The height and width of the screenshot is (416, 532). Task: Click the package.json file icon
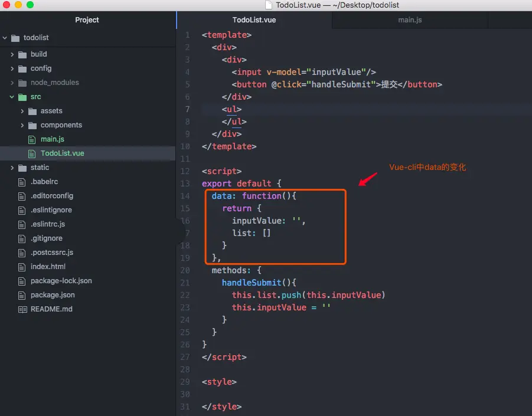(22, 295)
